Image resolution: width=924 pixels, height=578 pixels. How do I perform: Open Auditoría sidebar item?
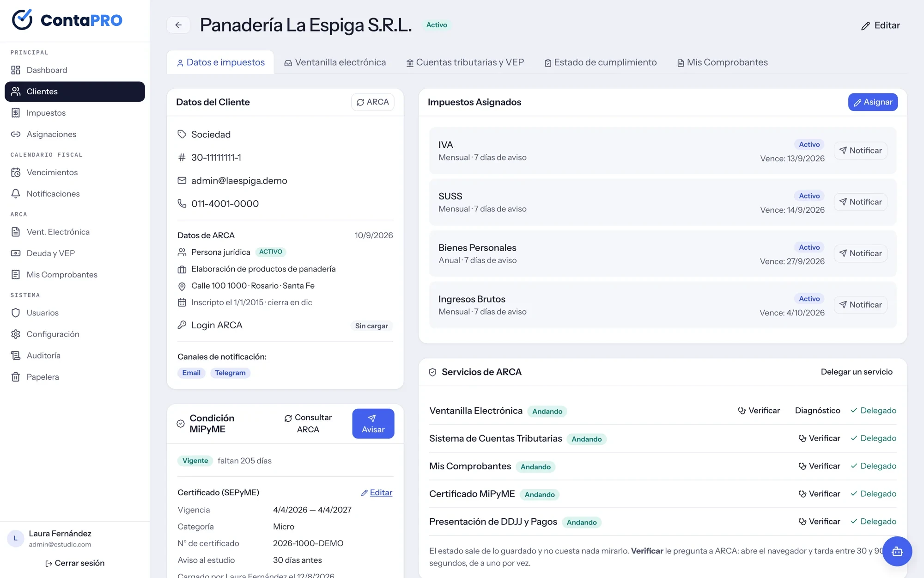[x=75, y=356]
